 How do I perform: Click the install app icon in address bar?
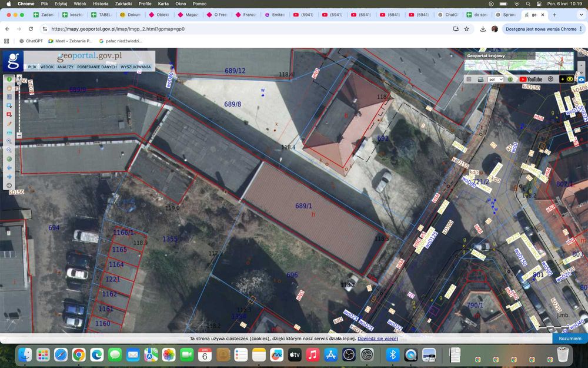click(456, 29)
